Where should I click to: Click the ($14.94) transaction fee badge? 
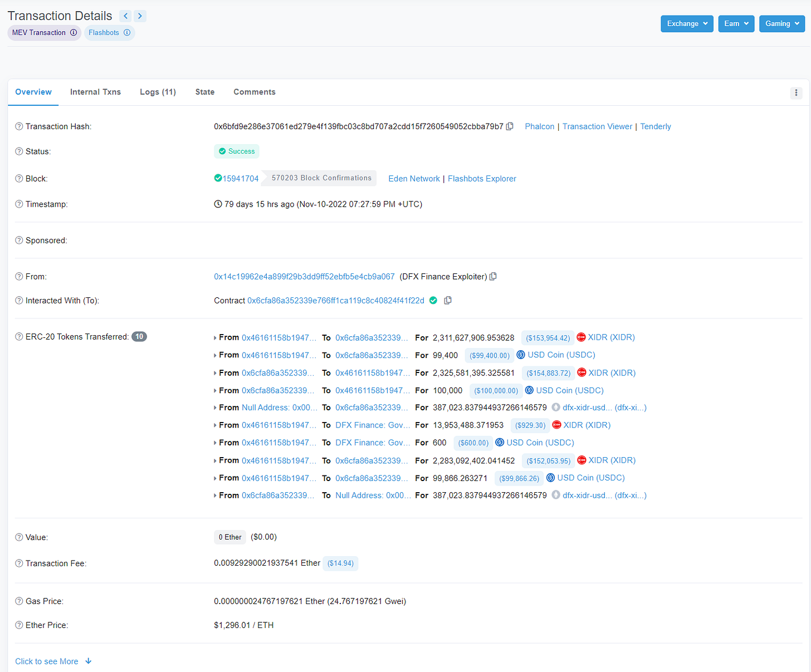pyautogui.click(x=340, y=563)
